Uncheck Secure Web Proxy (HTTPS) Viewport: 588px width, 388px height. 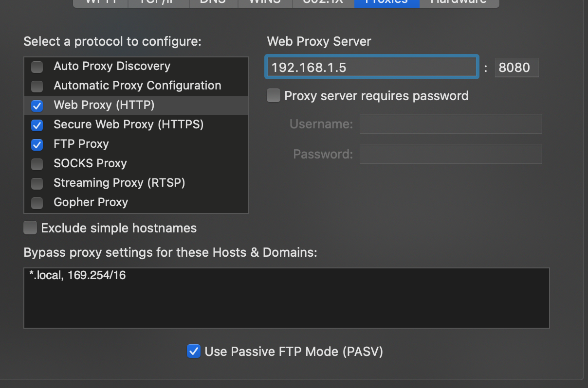coord(37,125)
